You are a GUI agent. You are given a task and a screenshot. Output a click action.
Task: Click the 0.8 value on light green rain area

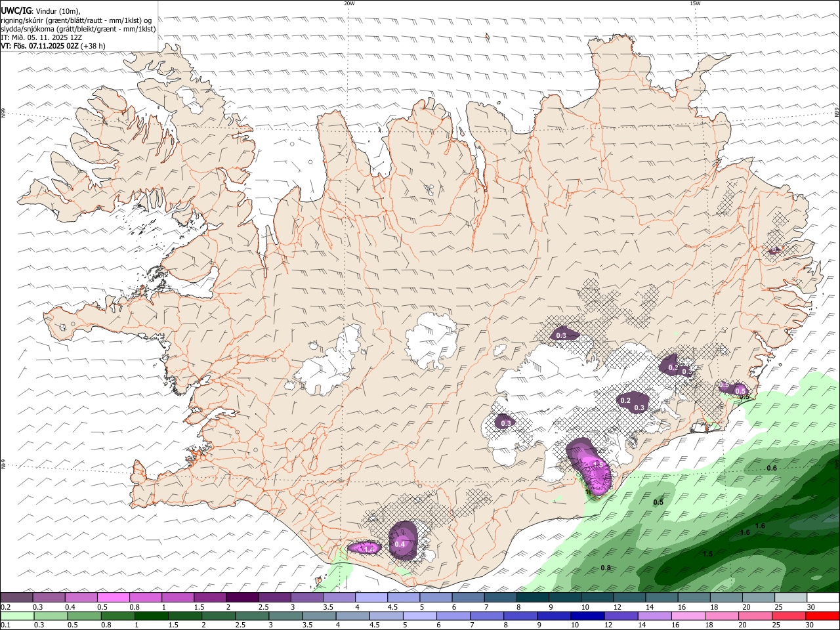606,568
